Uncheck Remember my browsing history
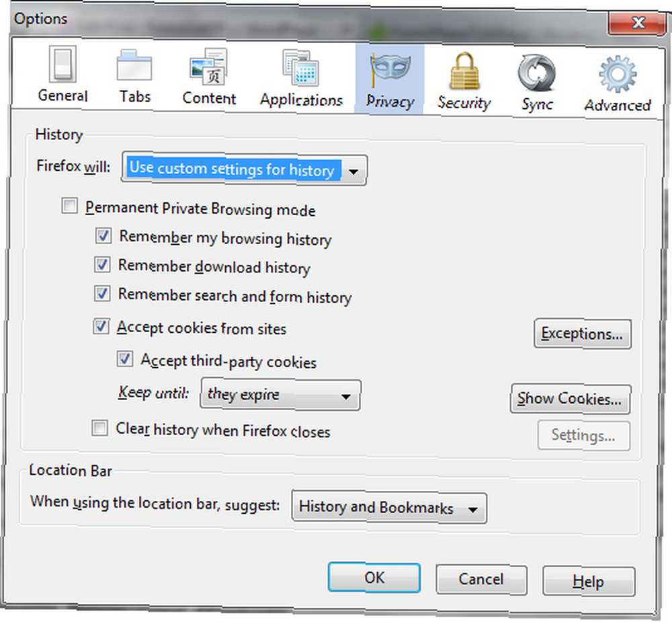The image size is (672, 622). point(103,235)
